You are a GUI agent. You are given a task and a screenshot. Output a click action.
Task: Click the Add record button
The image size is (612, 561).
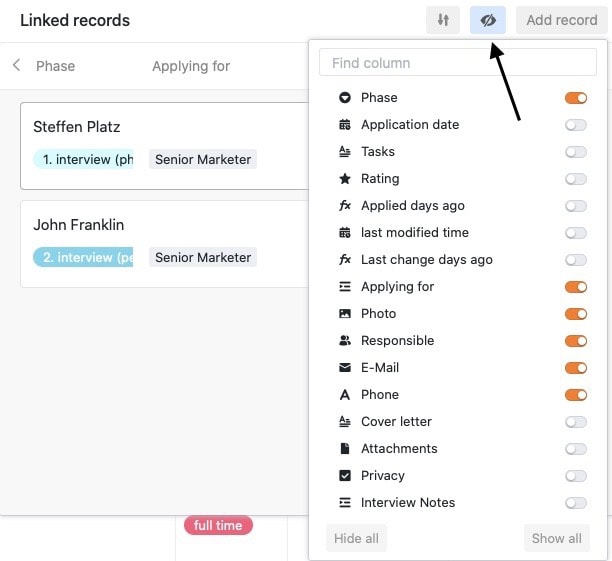pos(562,20)
